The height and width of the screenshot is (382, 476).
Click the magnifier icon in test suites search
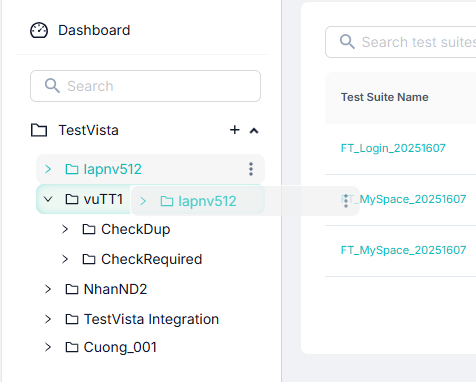[347, 42]
